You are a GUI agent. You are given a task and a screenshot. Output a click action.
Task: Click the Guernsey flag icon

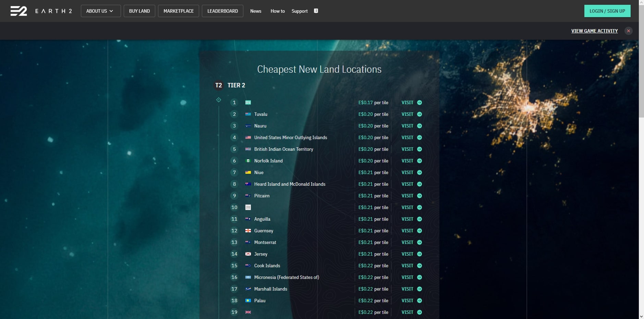click(x=248, y=231)
